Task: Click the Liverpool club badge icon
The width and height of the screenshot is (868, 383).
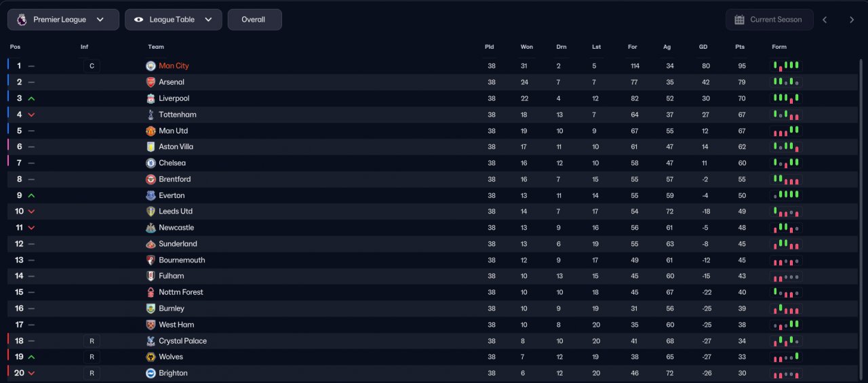Action: [151, 98]
